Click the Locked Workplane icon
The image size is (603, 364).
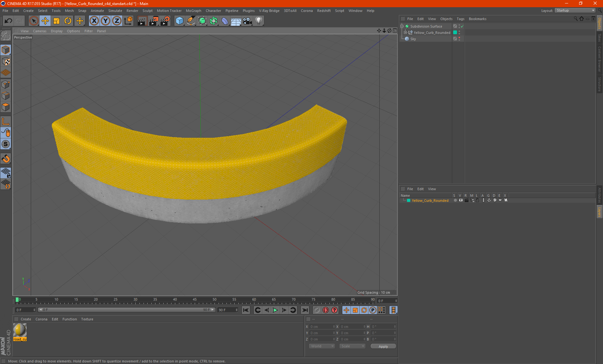coord(6,173)
